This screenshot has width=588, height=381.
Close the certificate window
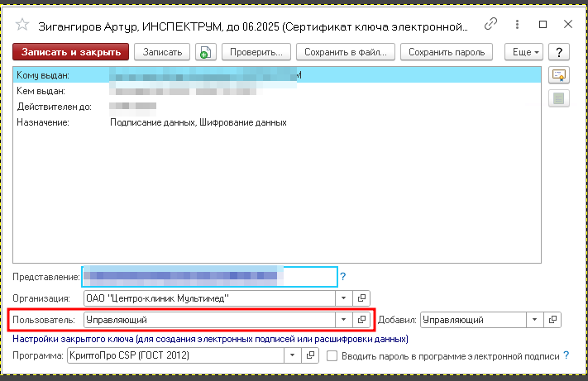tap(568, 24)
